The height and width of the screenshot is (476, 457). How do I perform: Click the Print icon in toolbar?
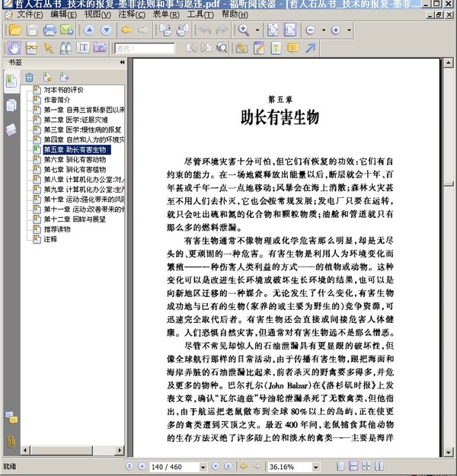pyautogui.click(x=50, y=30)
